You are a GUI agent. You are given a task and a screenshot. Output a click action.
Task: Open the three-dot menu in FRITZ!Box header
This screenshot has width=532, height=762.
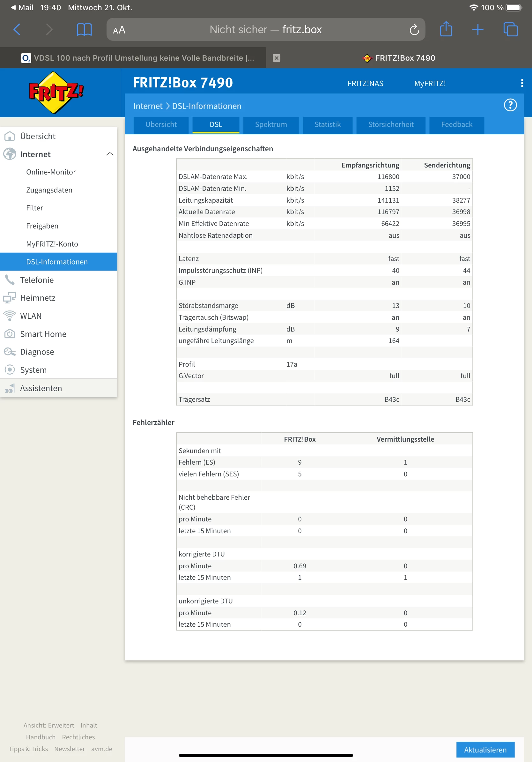click(x=522, y=83)
